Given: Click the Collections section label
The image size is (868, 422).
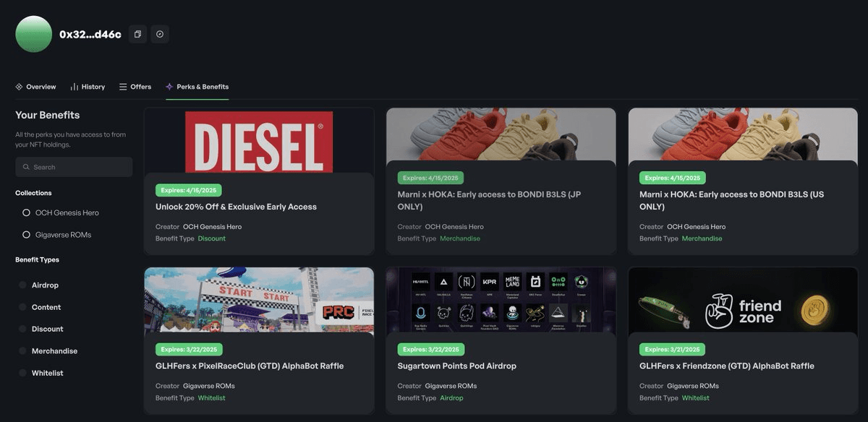Looking at the screenshot, I should [x=33, y=193].
